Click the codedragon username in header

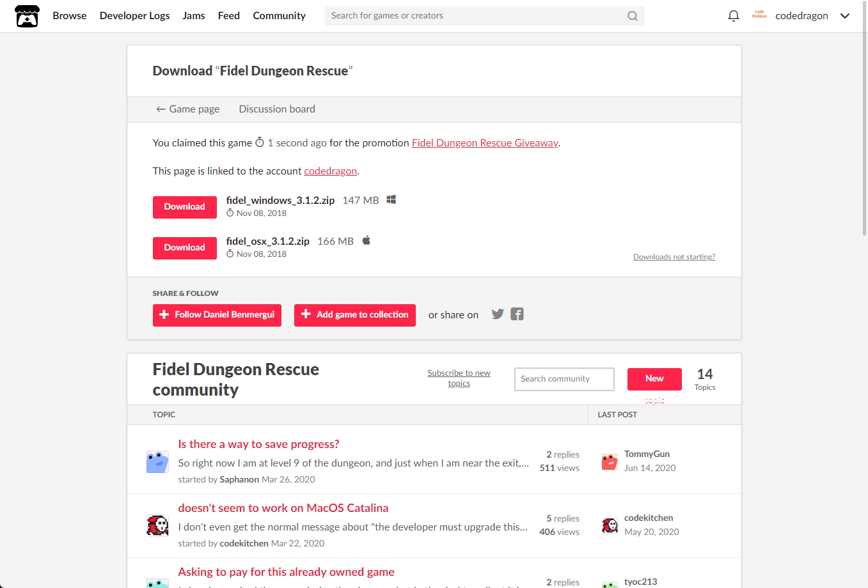point(801,16)
